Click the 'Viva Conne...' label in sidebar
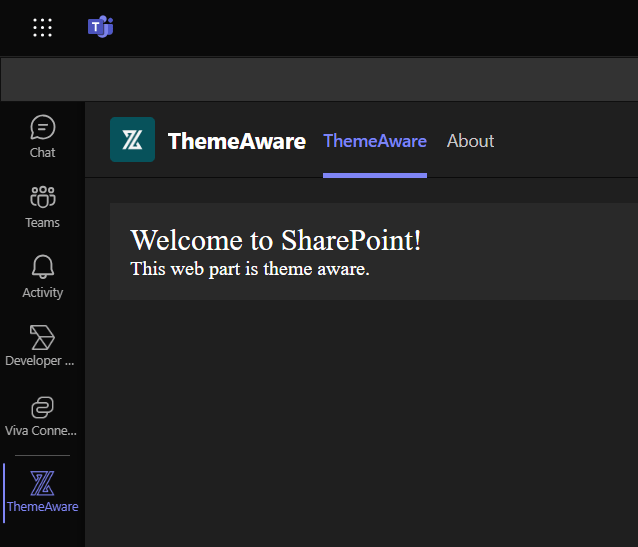Viewport: 638px width, 547px height. (42, 431)
